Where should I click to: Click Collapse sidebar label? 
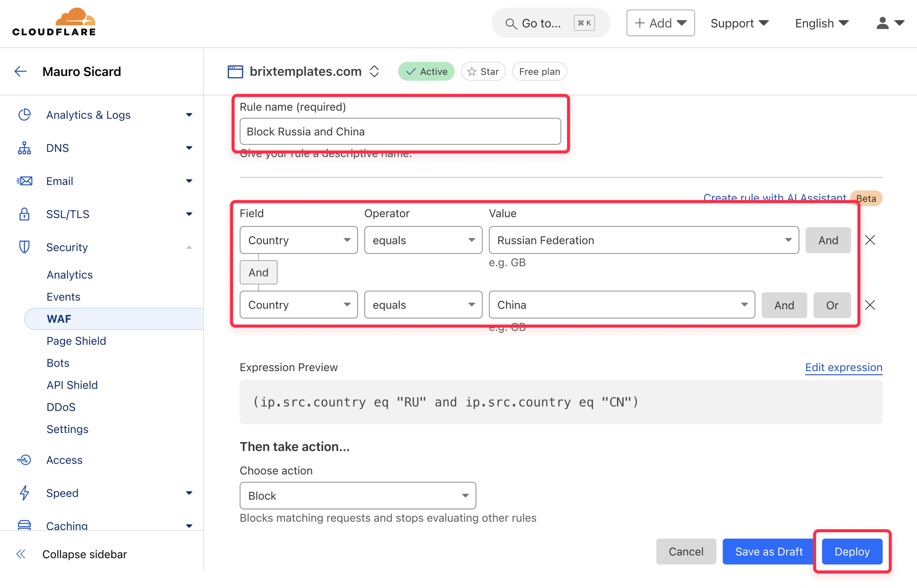pos(84,554)
